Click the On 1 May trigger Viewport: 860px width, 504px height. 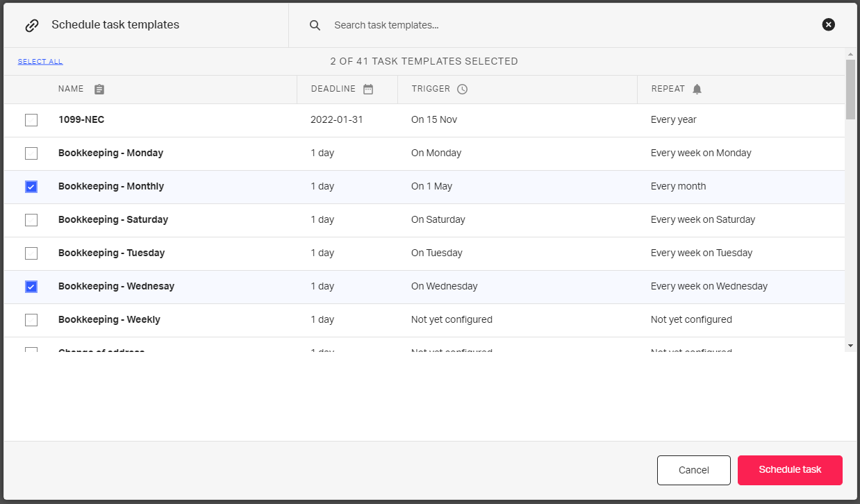tap(431, 186)
